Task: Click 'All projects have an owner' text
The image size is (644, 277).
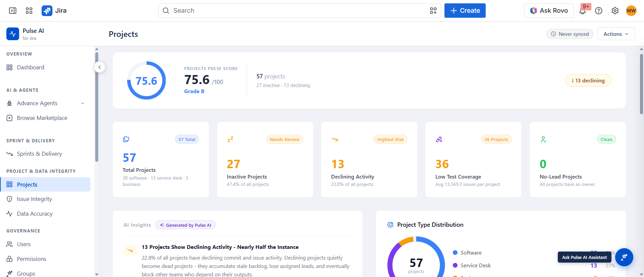Action: [567, 184]
